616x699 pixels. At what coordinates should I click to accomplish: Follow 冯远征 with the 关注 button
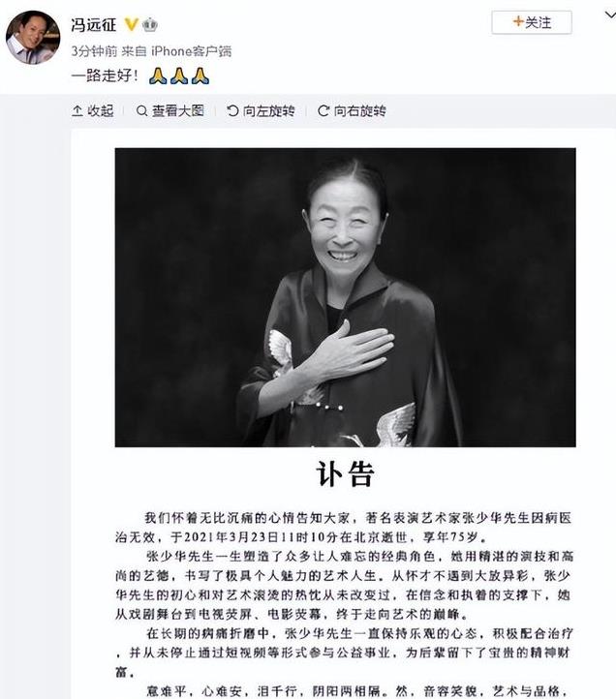tap(532, 22)
